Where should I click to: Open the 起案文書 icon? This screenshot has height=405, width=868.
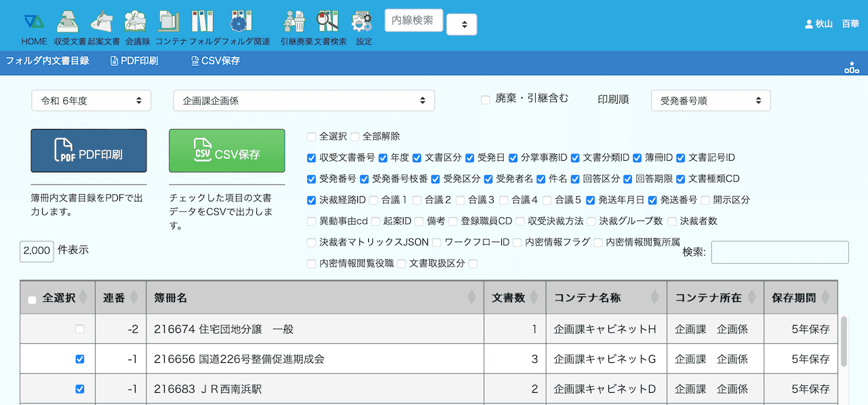[102, 22]
